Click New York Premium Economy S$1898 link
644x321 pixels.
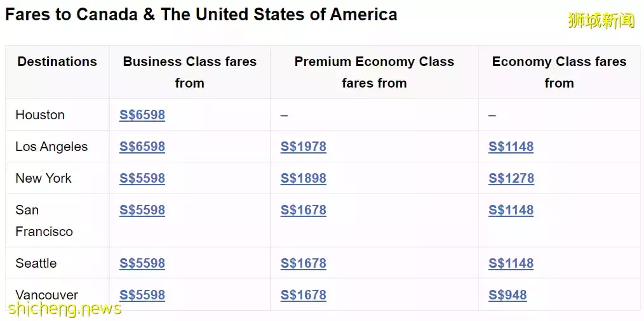[304, 178]
